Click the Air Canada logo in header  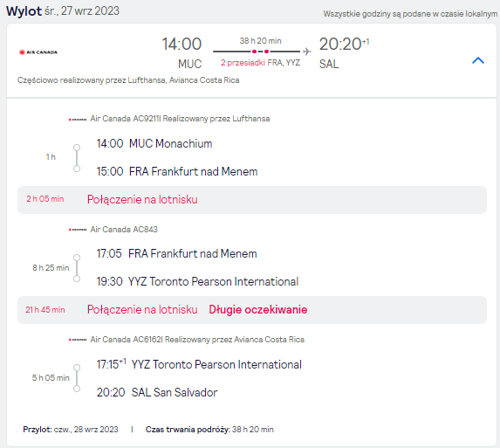38,52
